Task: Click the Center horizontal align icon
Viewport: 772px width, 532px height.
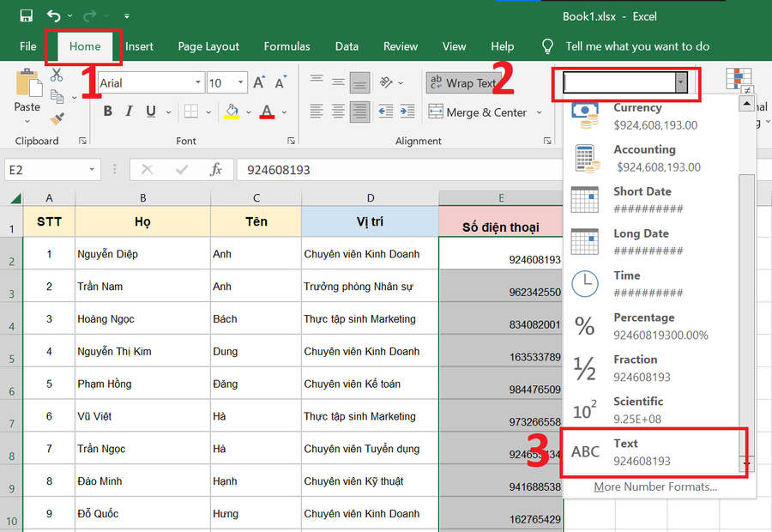Action: click(x=338, y=112)
